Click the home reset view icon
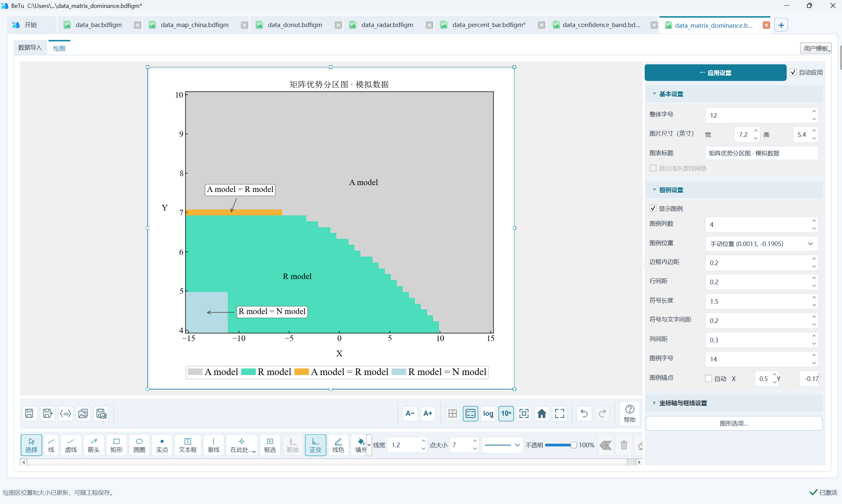This screenshot has width=842, height=504. point(542,413)
